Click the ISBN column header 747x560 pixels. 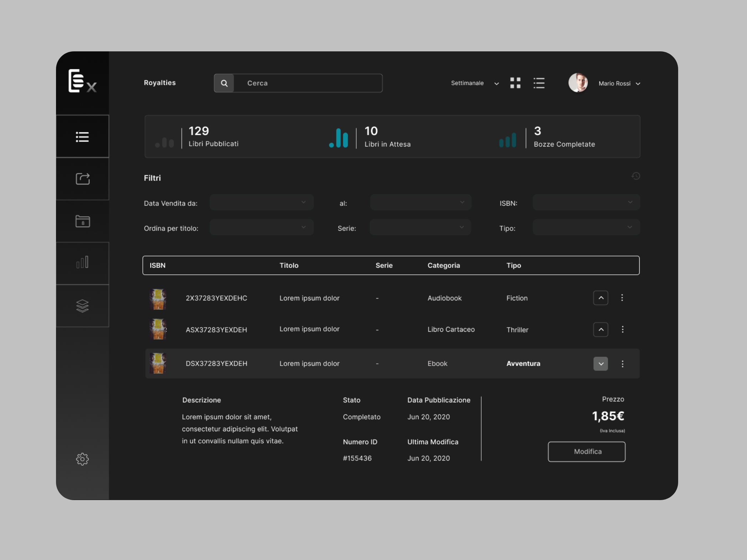157,265
